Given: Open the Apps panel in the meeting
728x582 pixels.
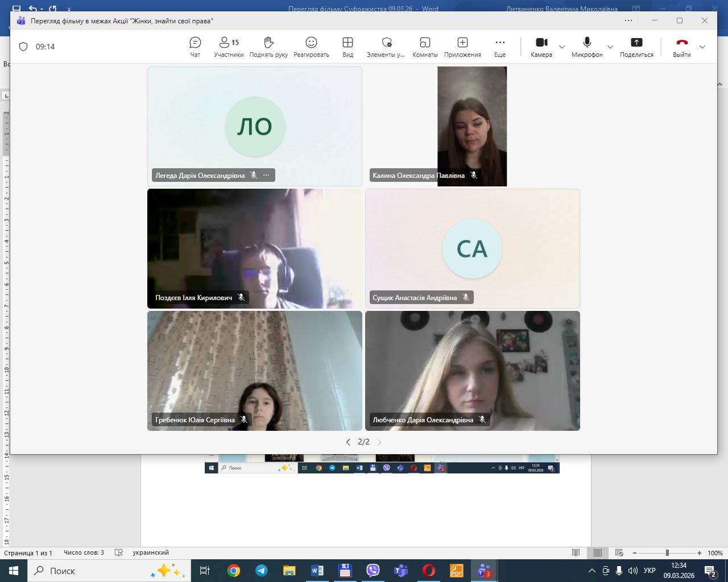Looking at the screenshot, I should click(x=462, y=47).
